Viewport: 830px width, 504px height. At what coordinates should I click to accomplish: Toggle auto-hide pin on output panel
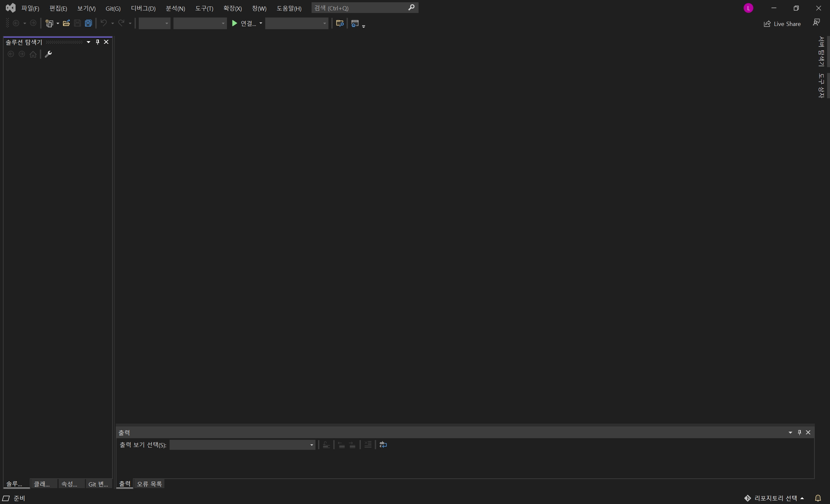799,432
